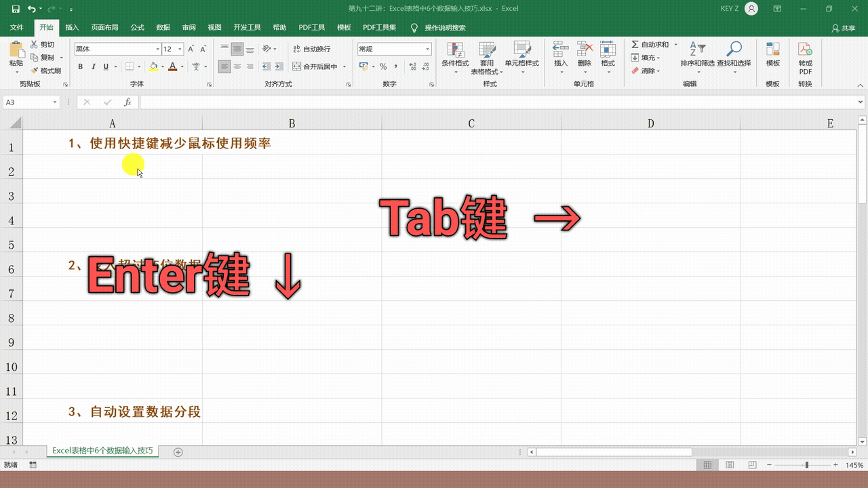The image size is (868, 488).
Task: Click the Sort and Filter icon
Action: pyautogui.click(x=697, y=50)
